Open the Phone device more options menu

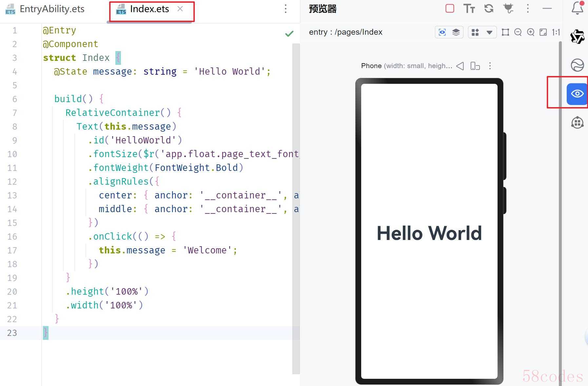(490, 66)
